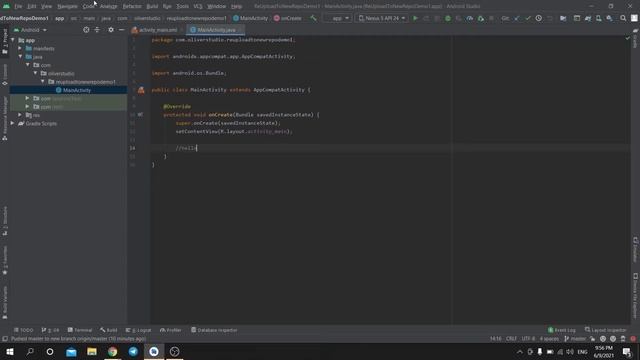Click UTF-8 encoding in status bar
640x360 pixels.
(528, 339)
